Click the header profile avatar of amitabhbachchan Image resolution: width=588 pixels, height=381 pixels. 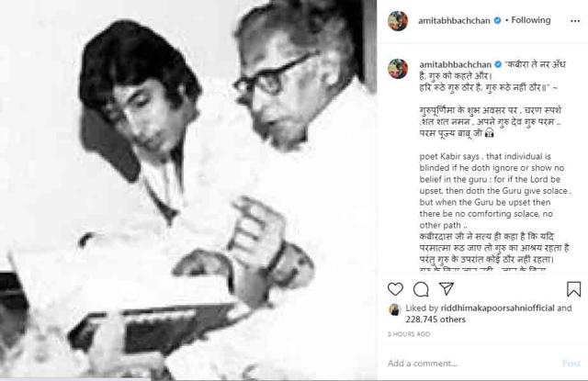398,20
